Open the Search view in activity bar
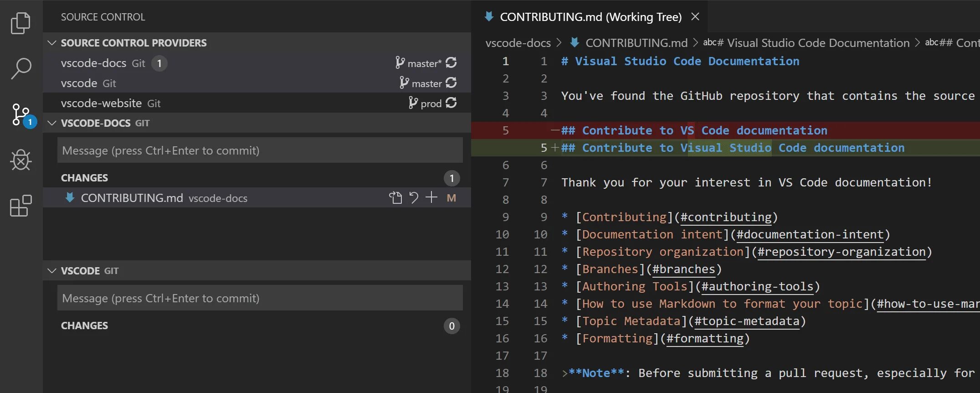Image resolution: width=980 pixels, height=393 pixels. click(x=21, y=69)
